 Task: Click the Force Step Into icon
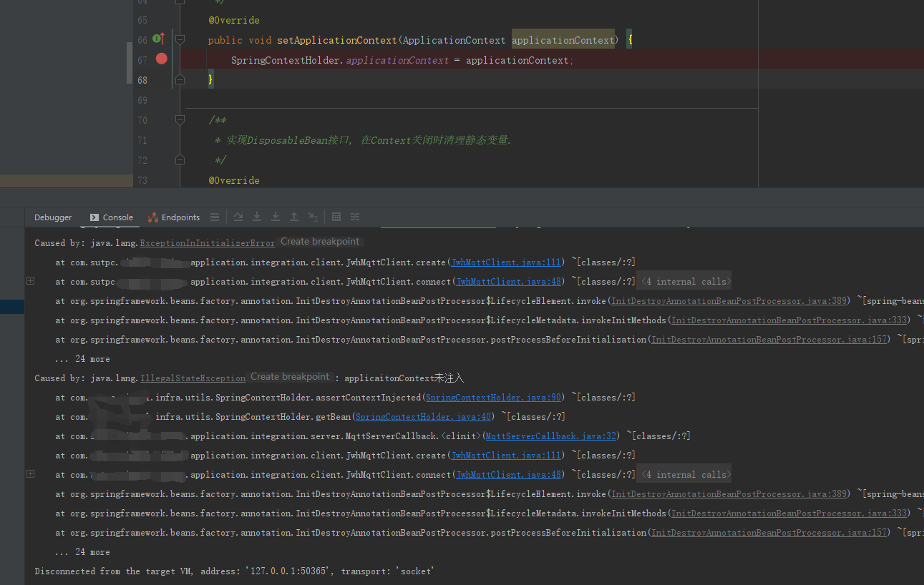275,217
